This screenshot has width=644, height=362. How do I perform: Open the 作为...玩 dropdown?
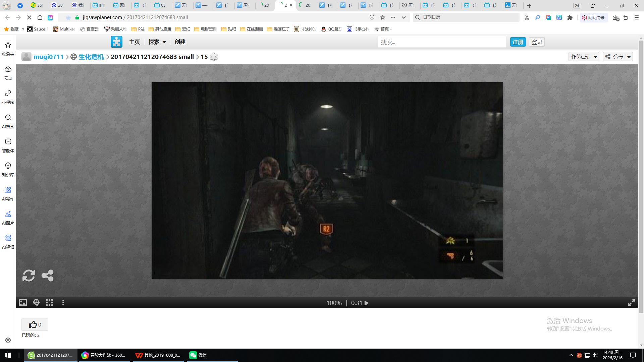tap(584, 57)
